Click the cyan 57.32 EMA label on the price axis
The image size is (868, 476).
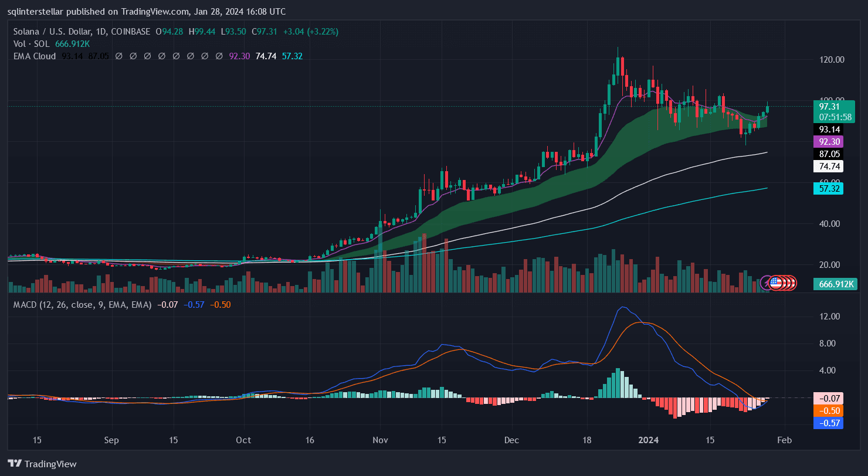click(828, 188)
